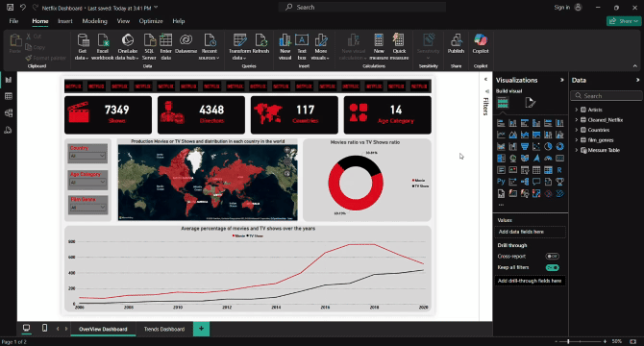Expand the film_genres table
The width and height of the screenshot is (644, 346).
pyautogui.click(x=576, y=140)
